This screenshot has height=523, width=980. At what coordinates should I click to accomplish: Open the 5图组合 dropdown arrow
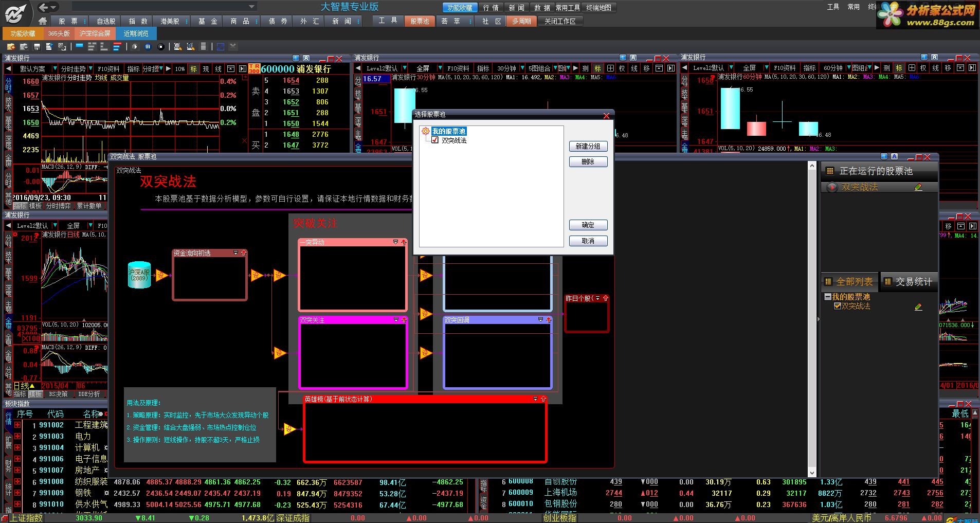(x=555, y=68)
